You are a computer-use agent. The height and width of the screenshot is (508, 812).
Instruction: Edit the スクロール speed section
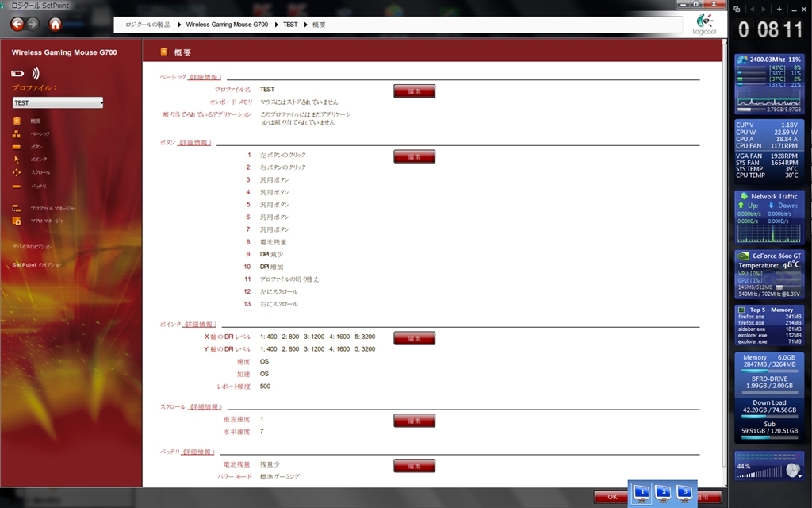click(414, 421)
